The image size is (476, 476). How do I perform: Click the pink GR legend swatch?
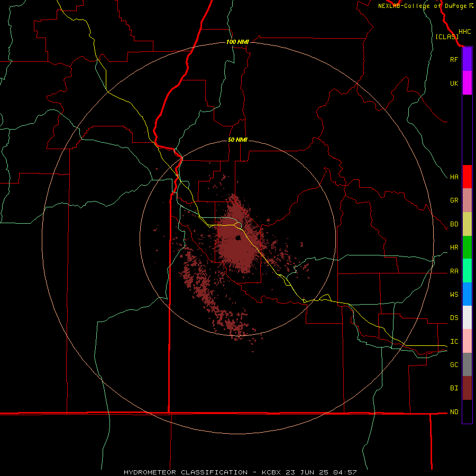coord(467,200)
